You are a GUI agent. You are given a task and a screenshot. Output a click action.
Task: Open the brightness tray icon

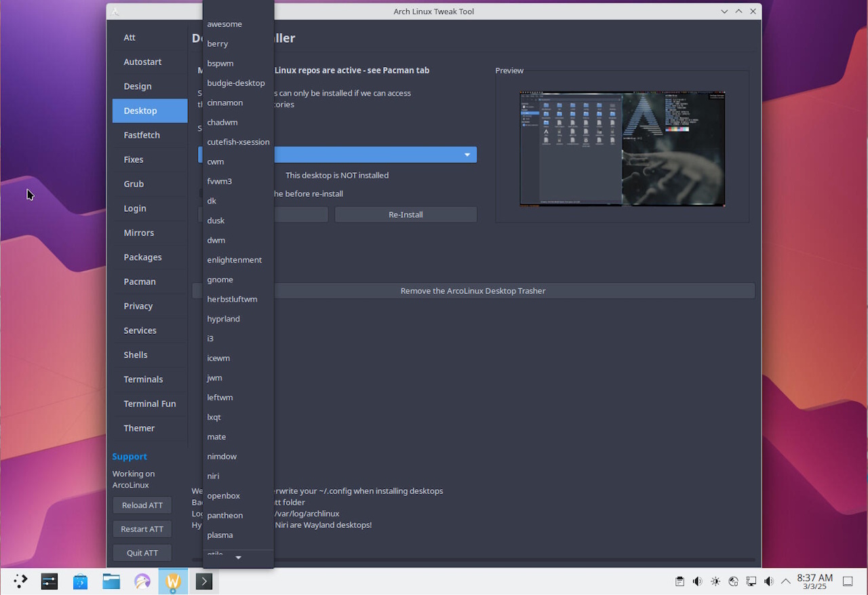coord(715,581)
